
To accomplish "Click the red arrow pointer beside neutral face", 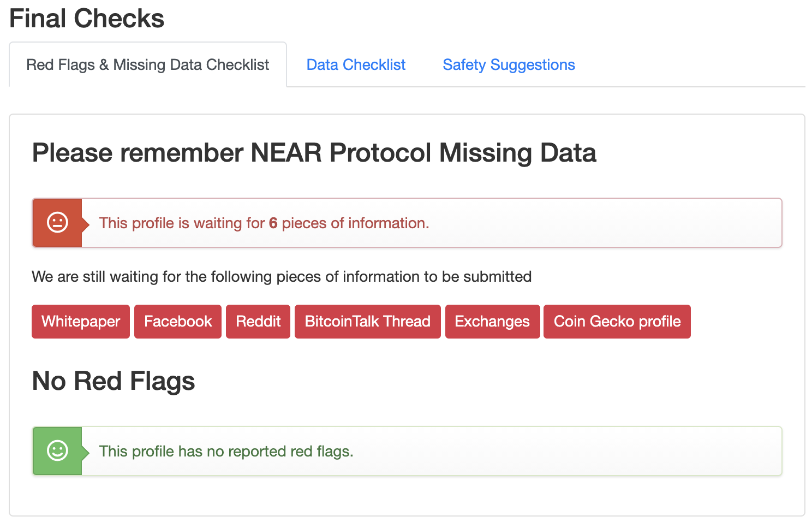I will coord(85,223).
